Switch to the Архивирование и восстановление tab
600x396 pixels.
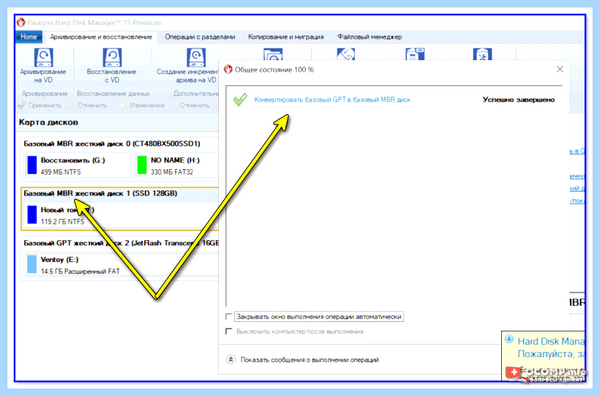click(x=101, y=37)
